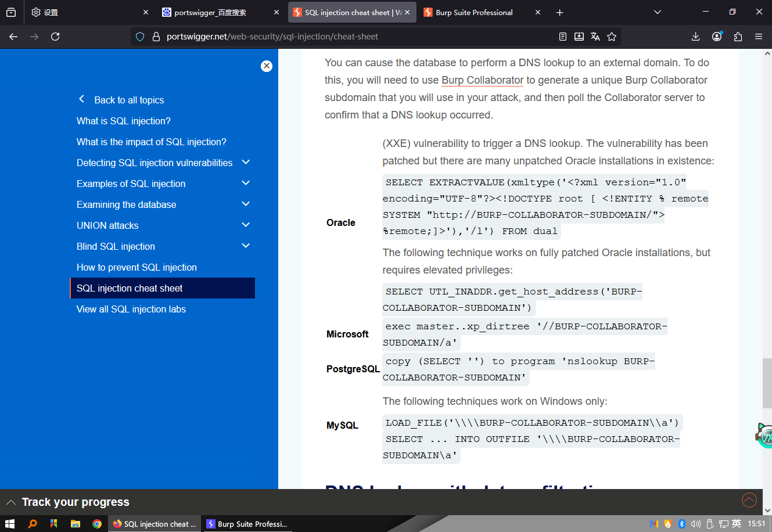The width and height of the screenshot is (772, 532).
Task: Open How to prevent SQL injection
Action: click(137, 267)
